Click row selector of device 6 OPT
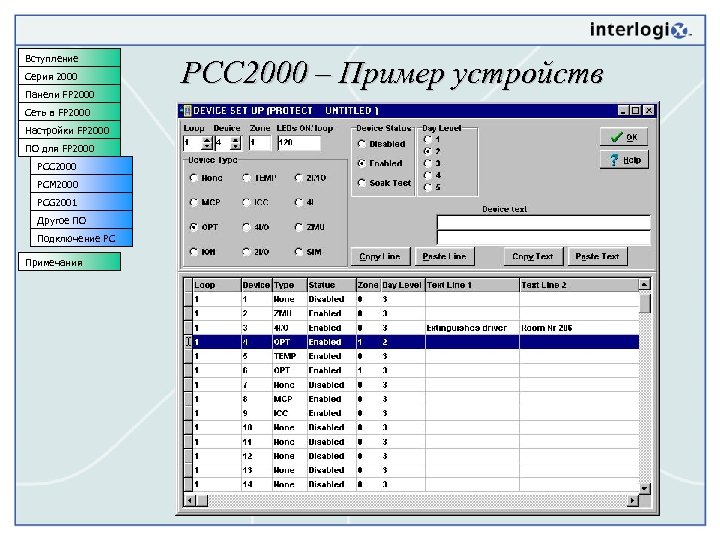The height and width of the screenshot is (540, 720). [x=188, y=370]
